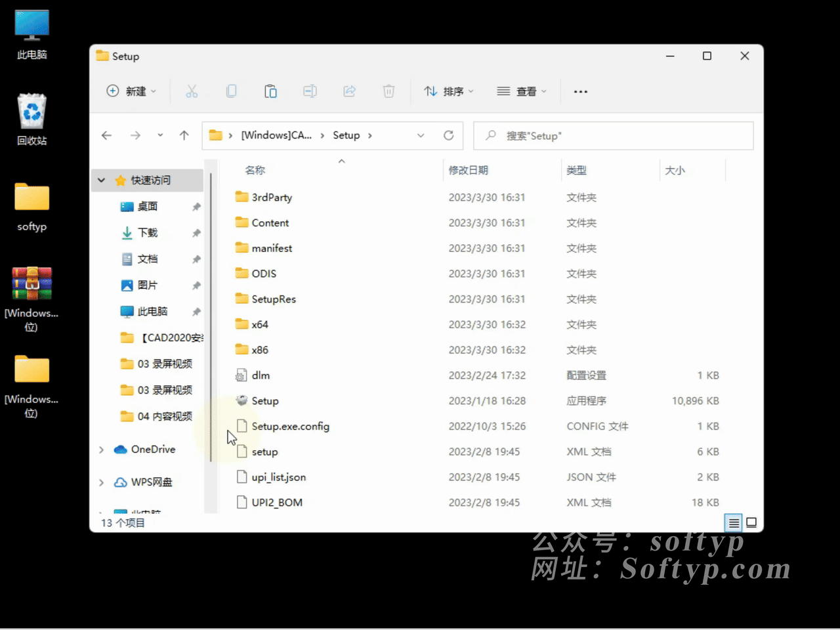Click the Cut icon in the toolbar

[192, 91]
